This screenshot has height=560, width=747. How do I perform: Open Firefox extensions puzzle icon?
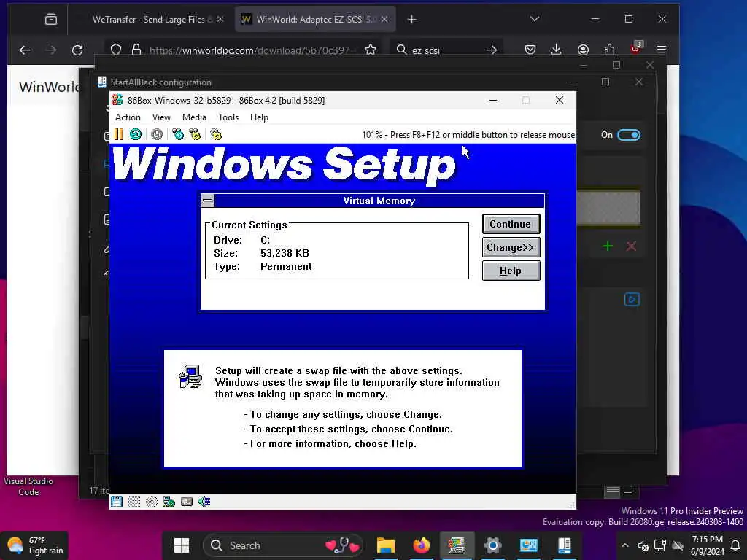click(609, 50)
